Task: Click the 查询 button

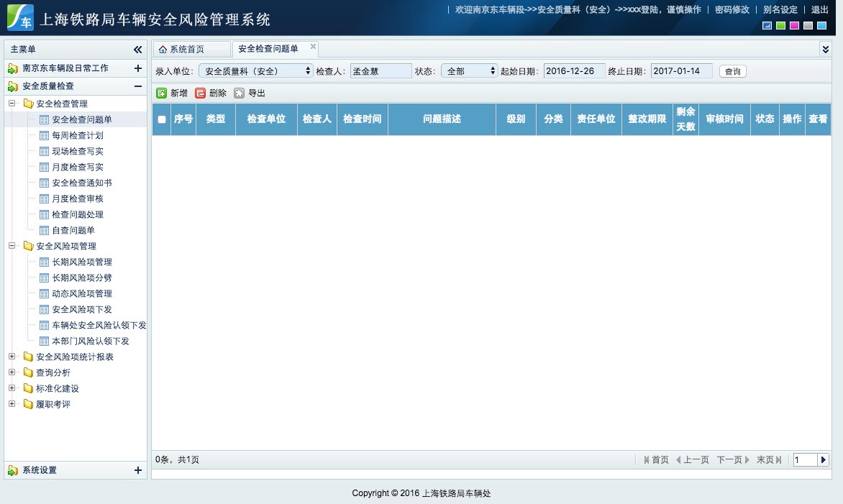Action: tap(732, 72)
